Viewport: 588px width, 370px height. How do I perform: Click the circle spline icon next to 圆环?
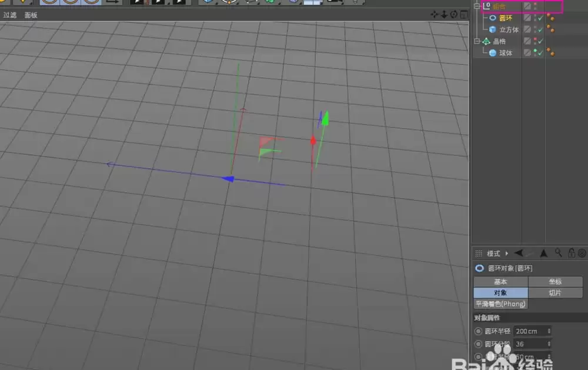click(x=493, y=18)
